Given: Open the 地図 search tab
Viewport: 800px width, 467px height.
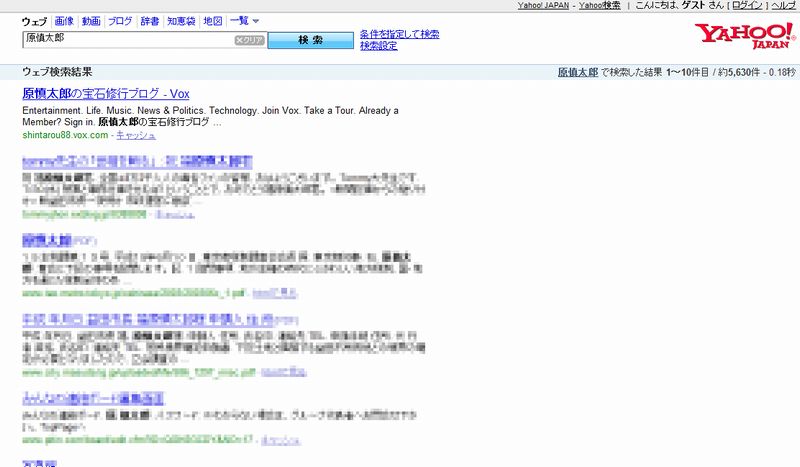Looking at the screenshot, I should (213, 21).
